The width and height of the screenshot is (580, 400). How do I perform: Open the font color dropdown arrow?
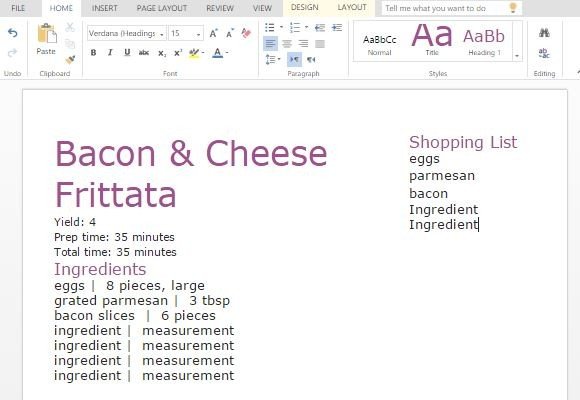click(x=227, y=53)
